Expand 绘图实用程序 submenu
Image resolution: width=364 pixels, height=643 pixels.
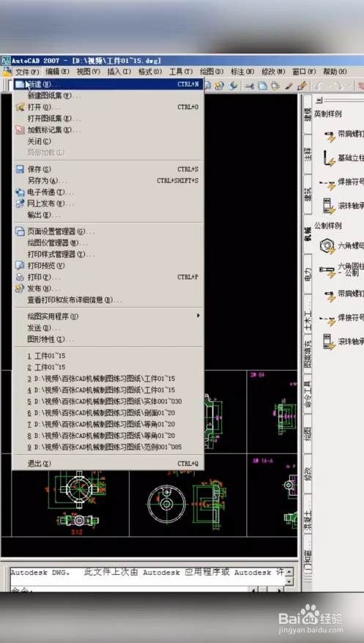(108, 316)
